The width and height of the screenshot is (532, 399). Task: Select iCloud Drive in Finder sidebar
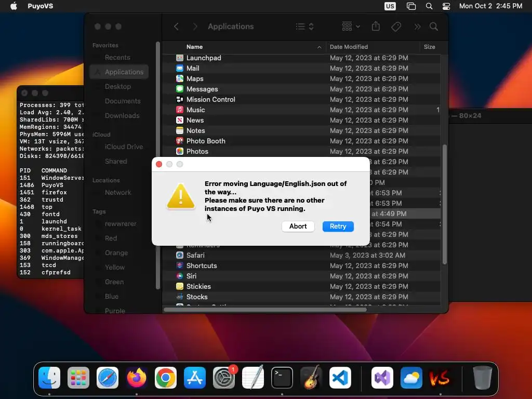click(x=124, y=147)
